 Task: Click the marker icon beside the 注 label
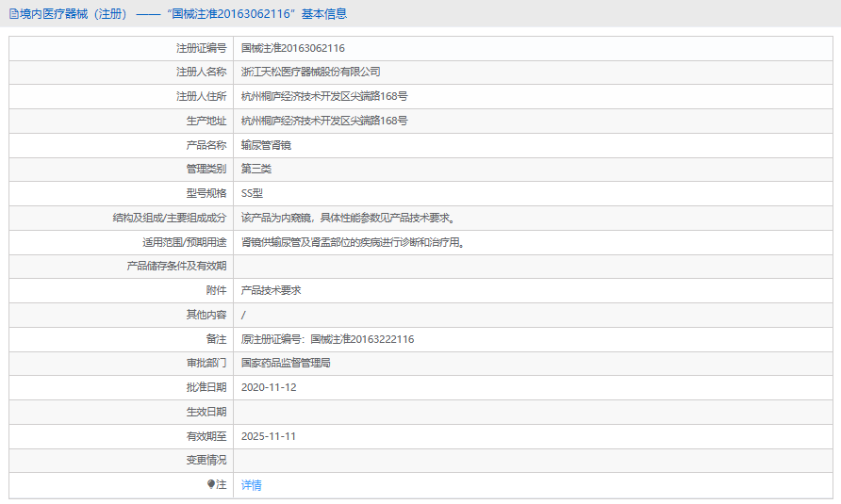click(211, 484)
